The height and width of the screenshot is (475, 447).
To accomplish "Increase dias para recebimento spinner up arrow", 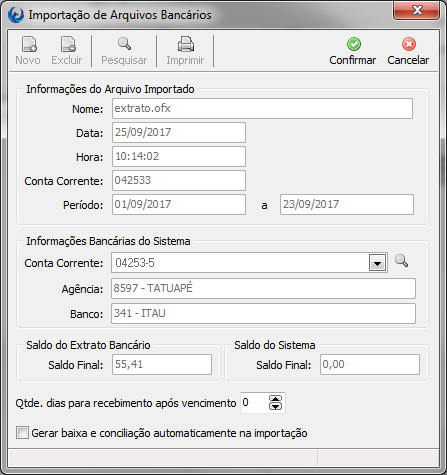I will coord(275,399).
